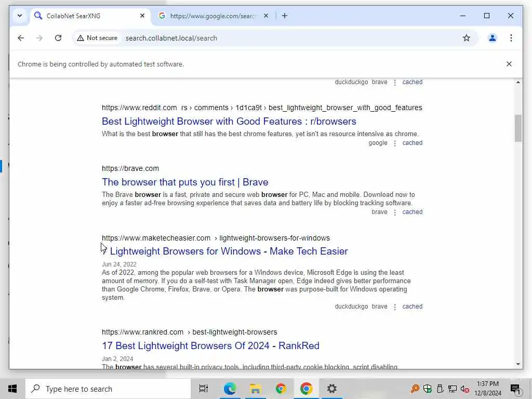Click the network tray icon
Viewport: 532px width, 399px height.
click(453, 389)
